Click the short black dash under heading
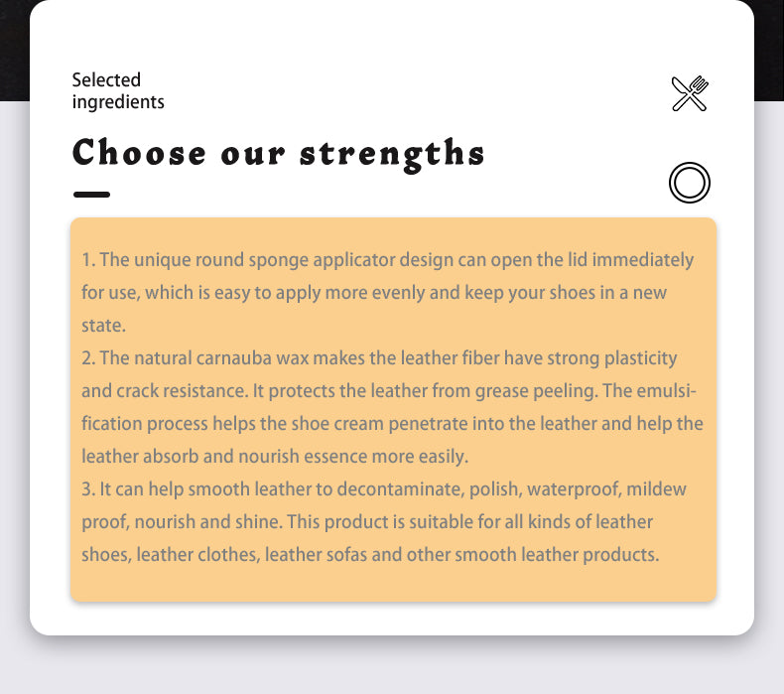The image size is (784, 694). tap(91, 195)
